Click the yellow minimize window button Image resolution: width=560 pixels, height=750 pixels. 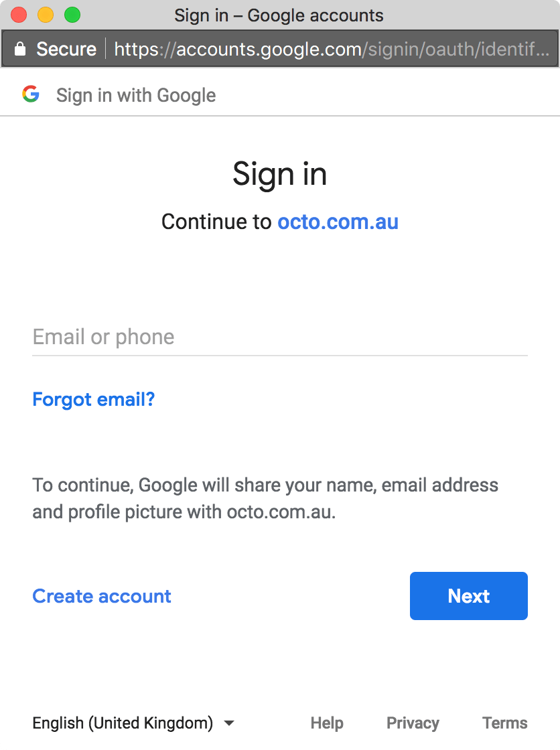[x=46, y=15]
